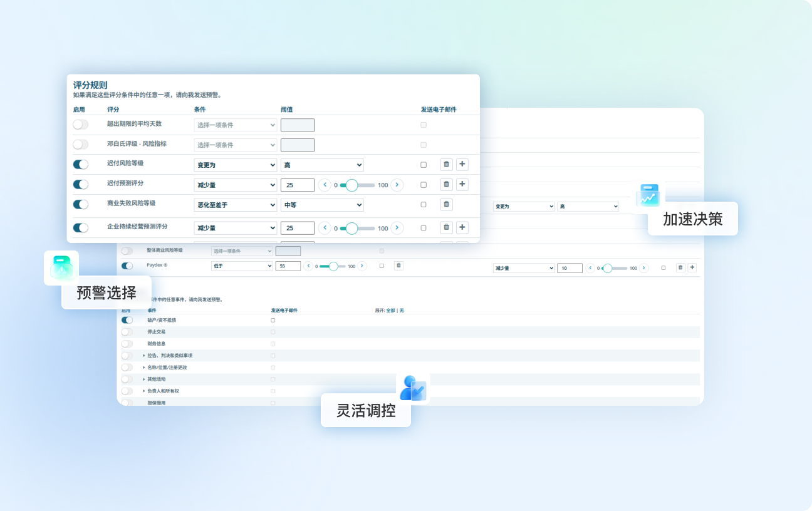
Task: Open the 中等 threshold dropdown
Action: (322, 205)
